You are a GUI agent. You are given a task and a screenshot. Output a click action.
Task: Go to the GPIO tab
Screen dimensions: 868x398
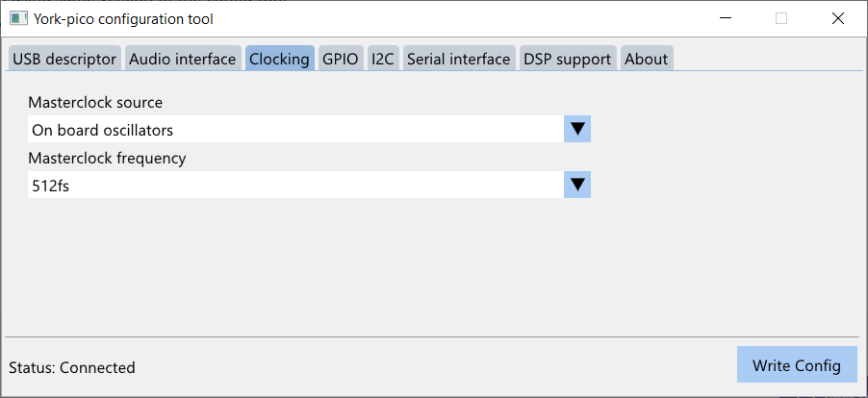click(x=341, y=58)
